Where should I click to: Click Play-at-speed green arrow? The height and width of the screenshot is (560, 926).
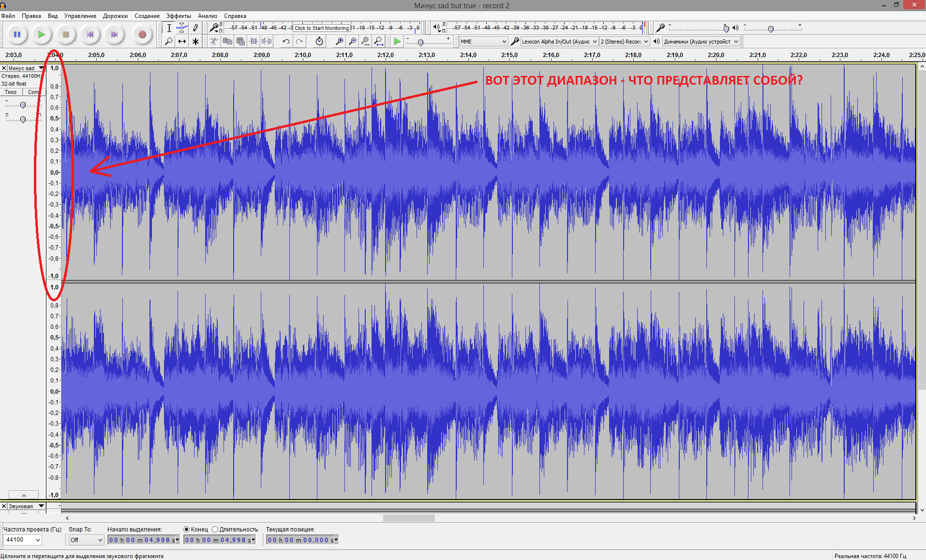397,42
